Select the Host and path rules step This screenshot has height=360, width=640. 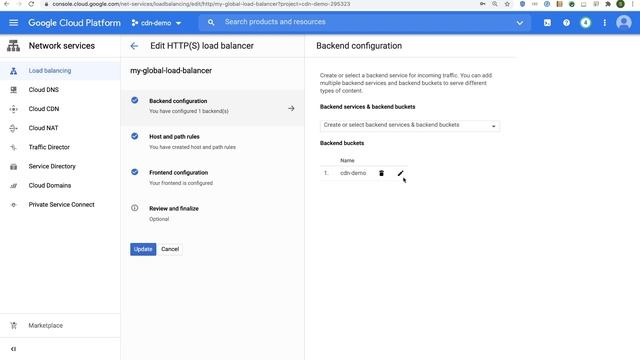(x=213, y=142)
